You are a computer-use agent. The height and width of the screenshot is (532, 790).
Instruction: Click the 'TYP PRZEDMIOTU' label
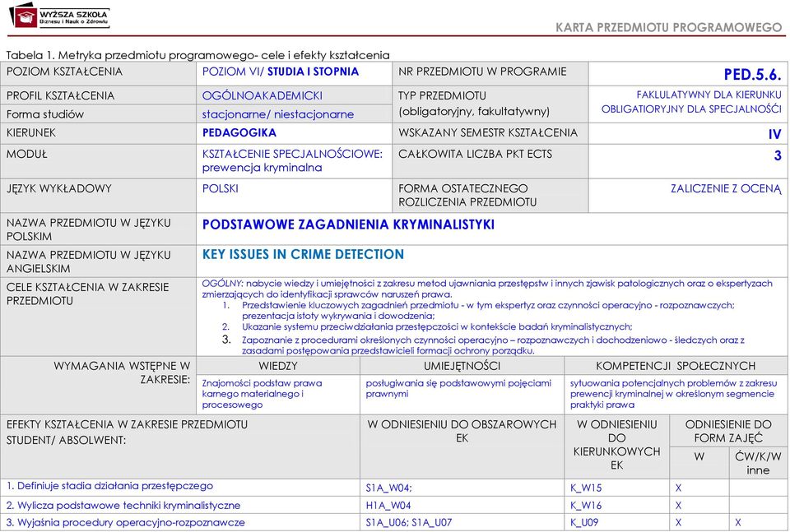[x=442, y=95]
